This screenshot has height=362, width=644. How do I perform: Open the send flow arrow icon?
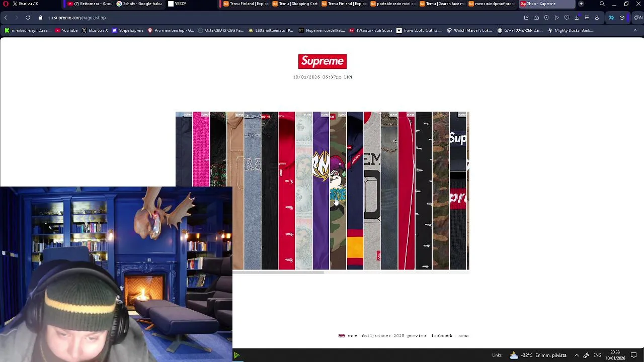[556, 18]
